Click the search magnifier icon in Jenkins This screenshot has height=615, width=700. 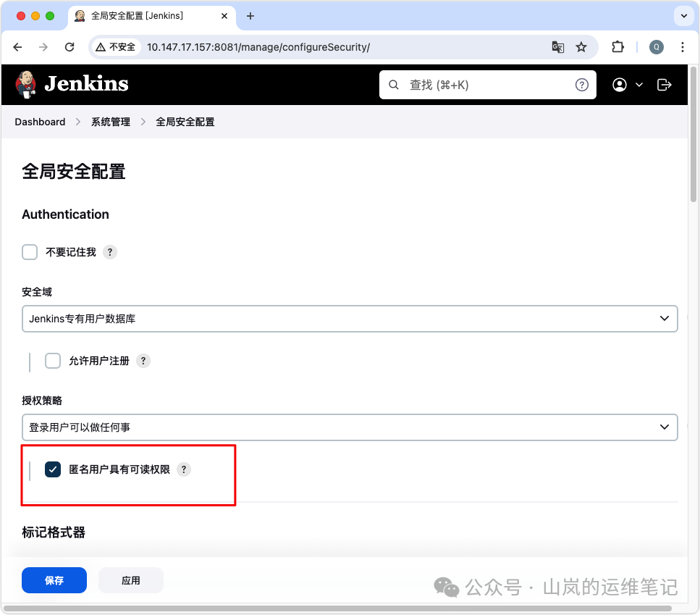point(393,84)
